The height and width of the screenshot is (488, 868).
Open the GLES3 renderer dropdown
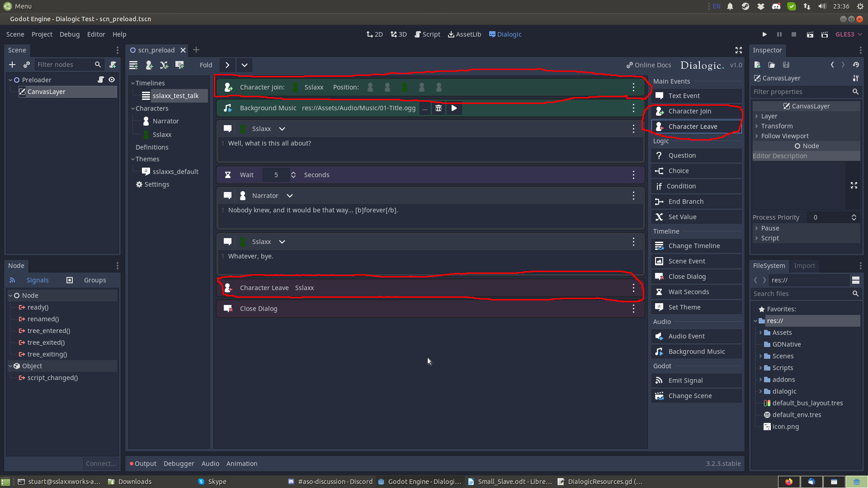tap(848, 34)
